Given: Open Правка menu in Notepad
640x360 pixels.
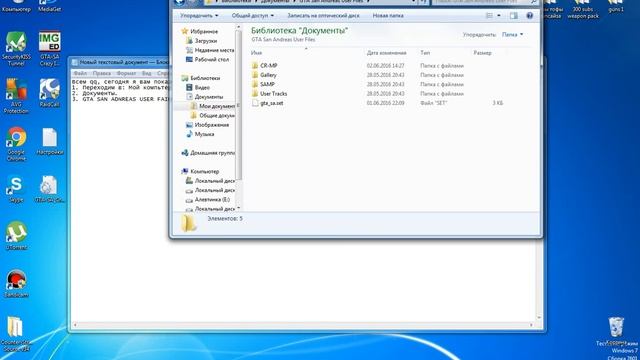Looking at the screenshot, I should (102, 73).
